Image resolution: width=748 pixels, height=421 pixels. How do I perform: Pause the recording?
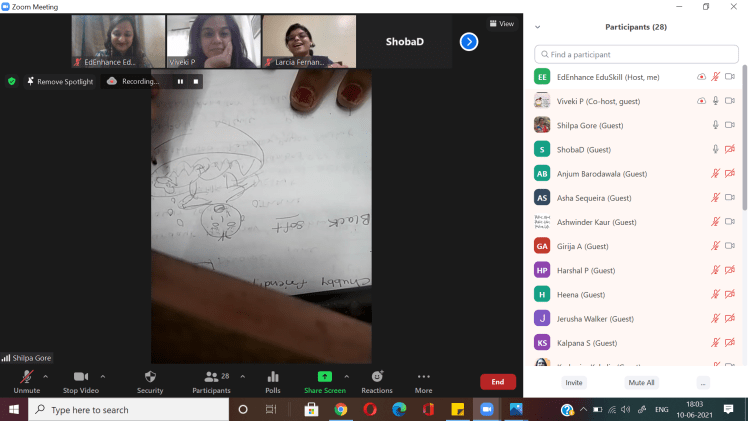[180, 81]
